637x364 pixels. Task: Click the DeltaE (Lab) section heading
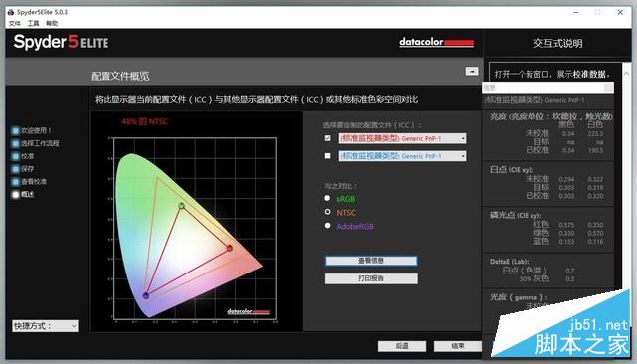coord(509,262)
